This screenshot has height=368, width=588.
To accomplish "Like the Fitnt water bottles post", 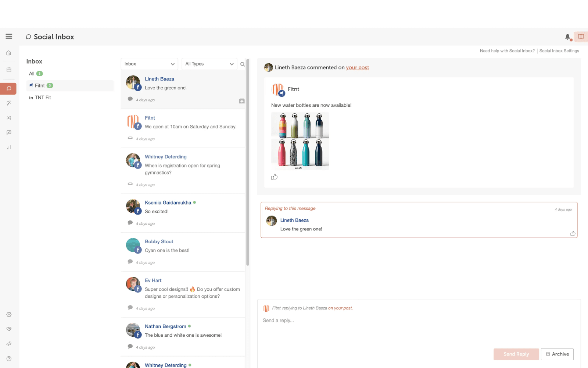I will pyautogui.click(x=274, y=177).
